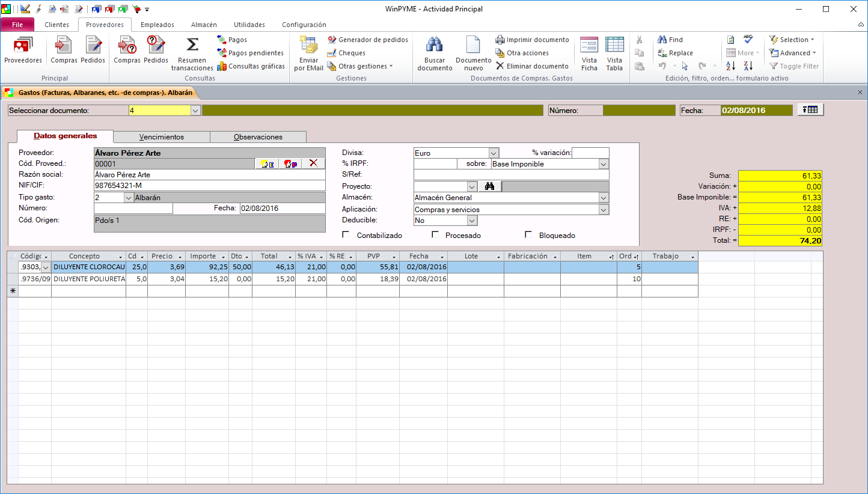
Task: Switch to the Vencimientos tab
Action: tap(161, 137)
